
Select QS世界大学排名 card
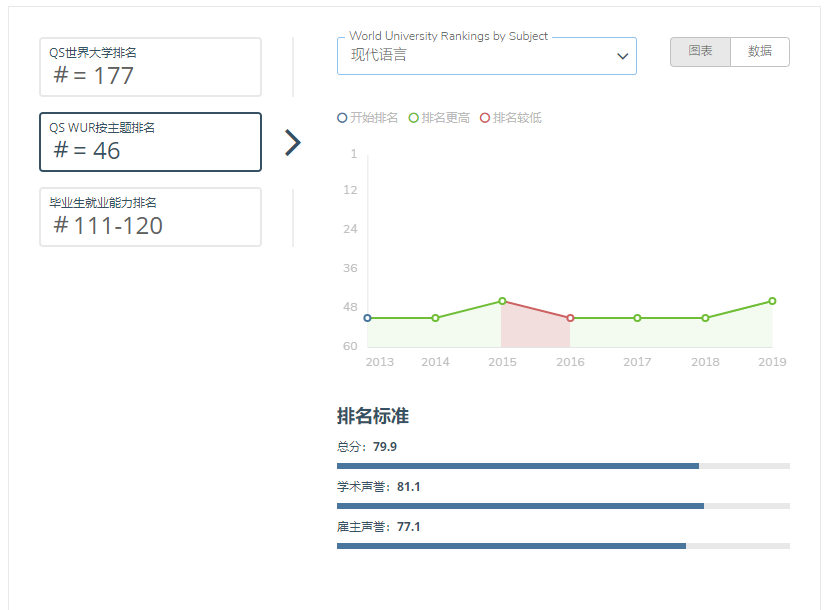click(150, 67)
